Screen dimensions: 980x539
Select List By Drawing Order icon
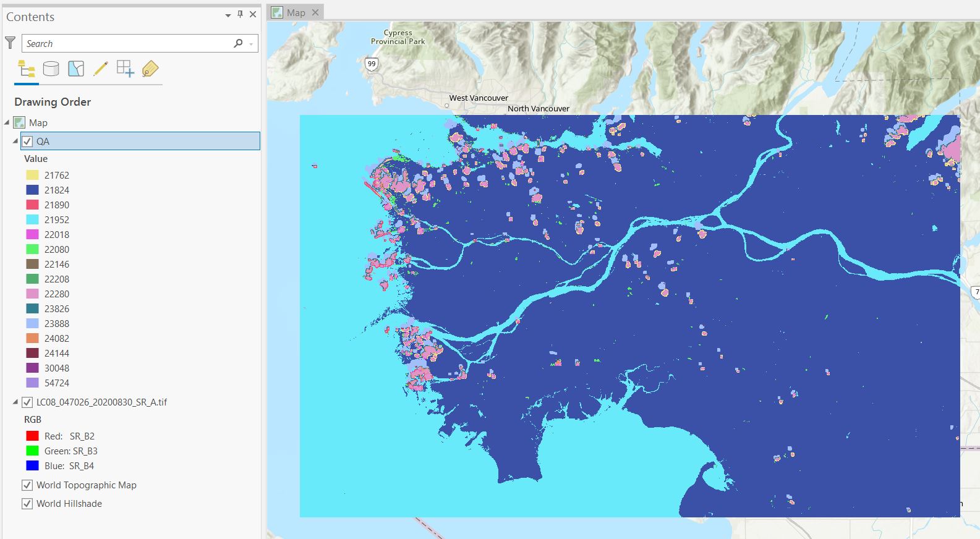click(x=27, y=69)
